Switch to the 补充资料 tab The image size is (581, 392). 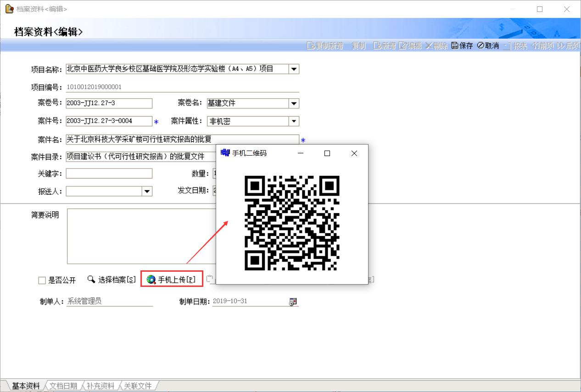tap(100, 386)
